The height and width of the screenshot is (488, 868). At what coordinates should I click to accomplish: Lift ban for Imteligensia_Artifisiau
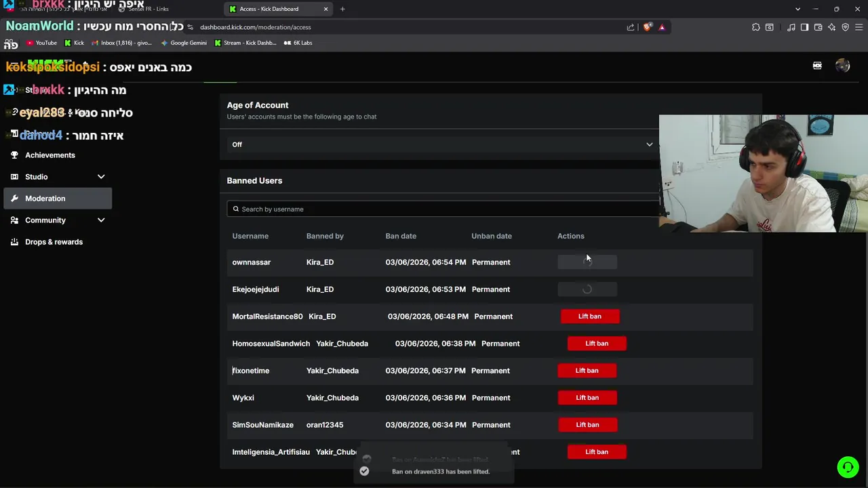coord(597,452)
